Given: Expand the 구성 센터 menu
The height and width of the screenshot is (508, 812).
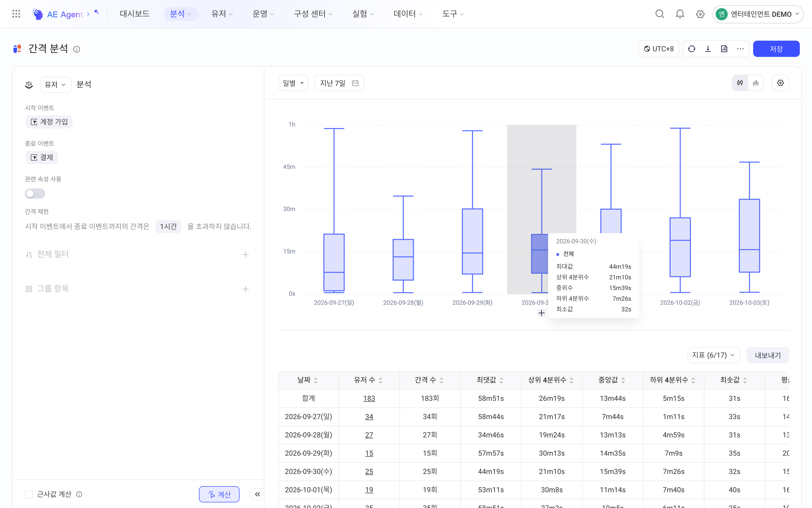Looking at the screenshot, I should 313,14.
